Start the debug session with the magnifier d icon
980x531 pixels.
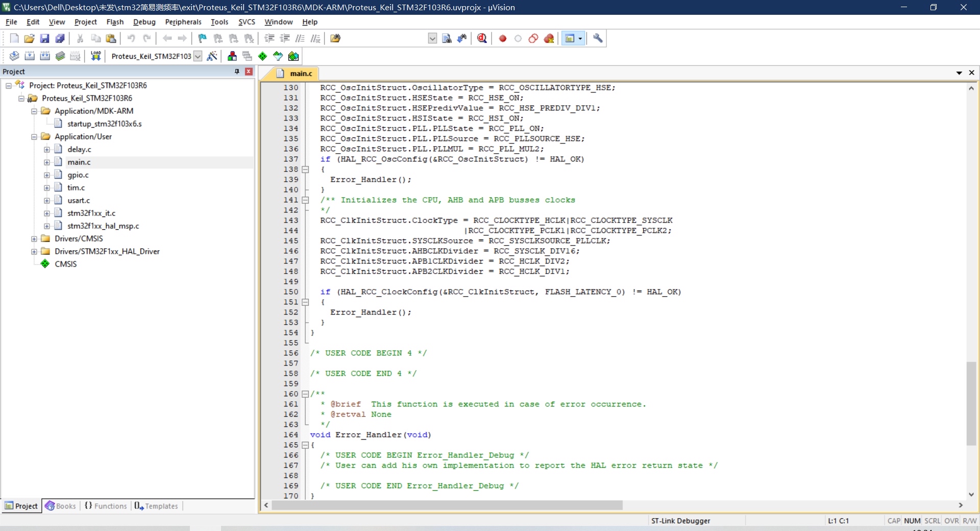click(x=482, y=38)
